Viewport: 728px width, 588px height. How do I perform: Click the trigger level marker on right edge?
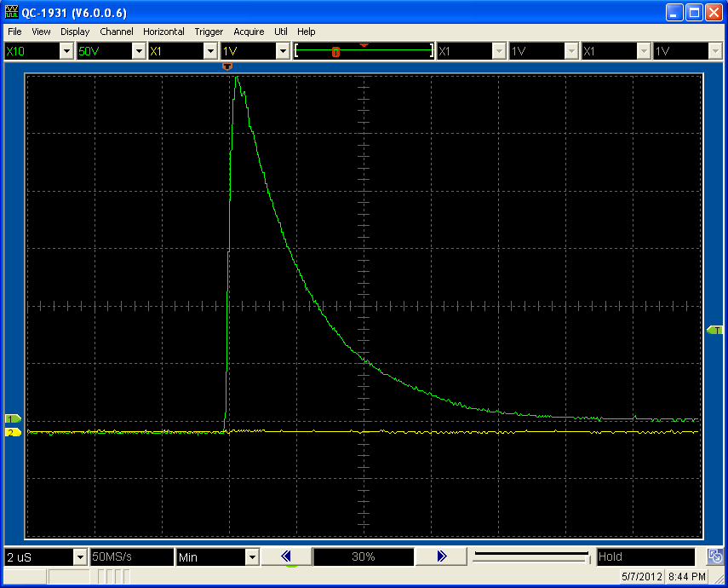click(715, 330)
